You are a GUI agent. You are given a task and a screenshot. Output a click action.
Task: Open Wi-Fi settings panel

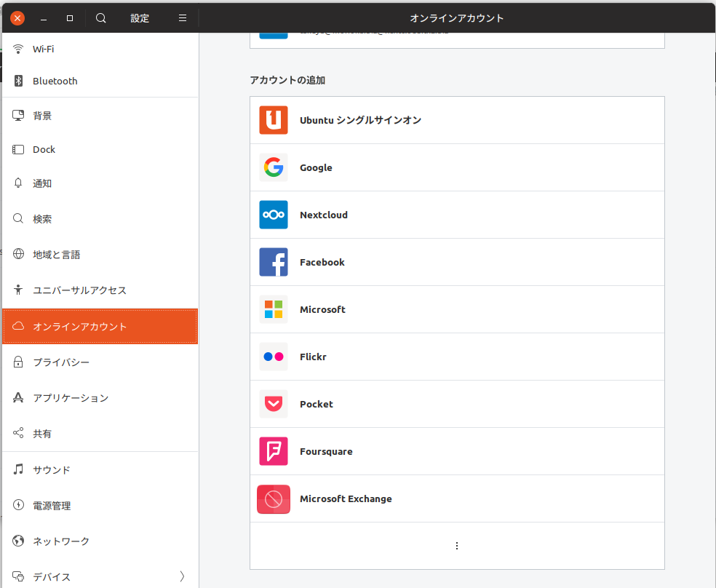coord(100,49)
